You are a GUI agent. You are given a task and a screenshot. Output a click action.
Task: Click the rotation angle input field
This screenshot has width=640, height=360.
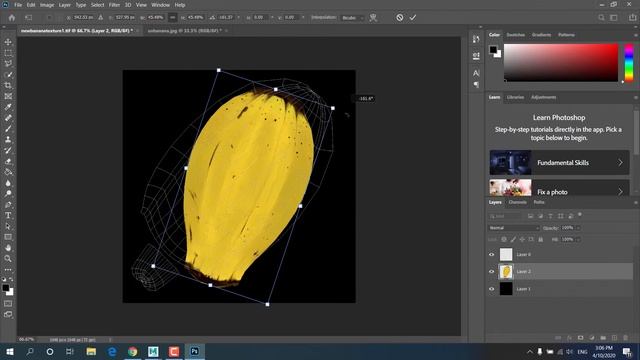pyautogui.click(x=227, y=18)
